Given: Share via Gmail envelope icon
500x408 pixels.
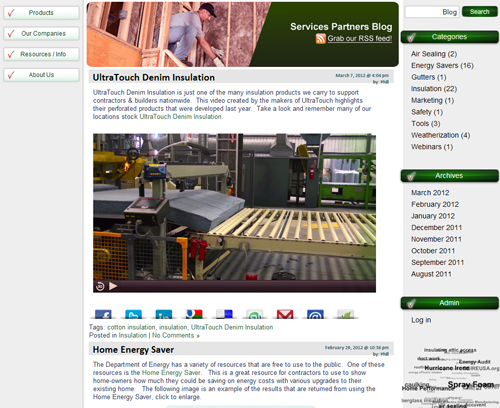Looking at the screenshot, I should tap(285, 314).
